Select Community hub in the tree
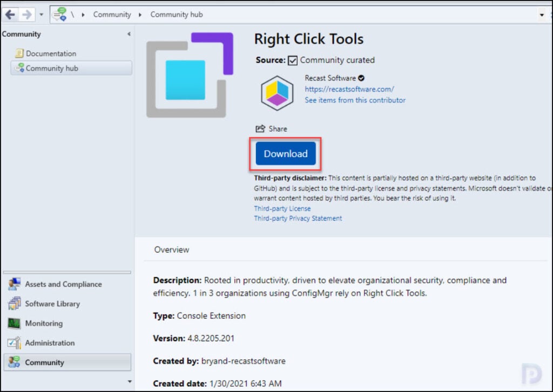The height and width of the screenshot is (392, 553). (71, 68)
